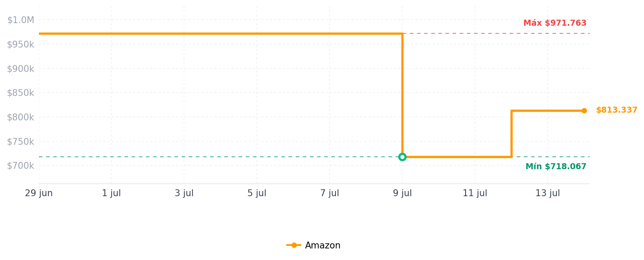Select the 13 jul date tick label

click(548, 193)
